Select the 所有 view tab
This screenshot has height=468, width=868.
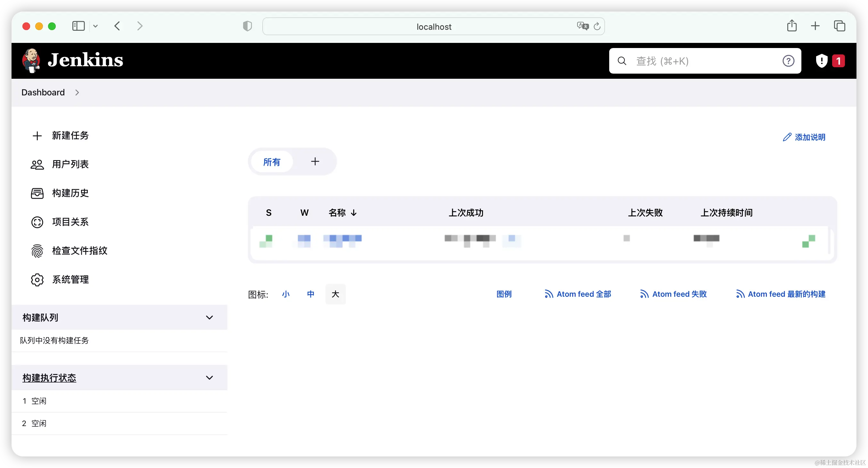[272, 162]
